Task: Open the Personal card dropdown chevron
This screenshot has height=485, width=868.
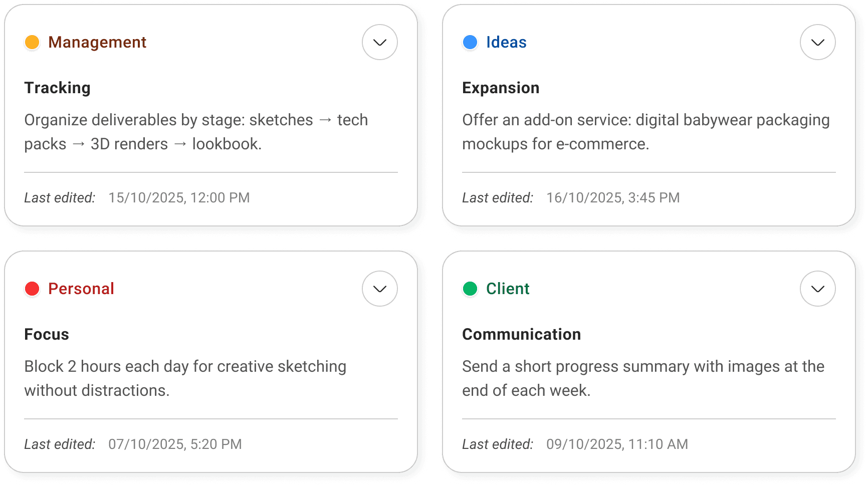Action: 379,289
